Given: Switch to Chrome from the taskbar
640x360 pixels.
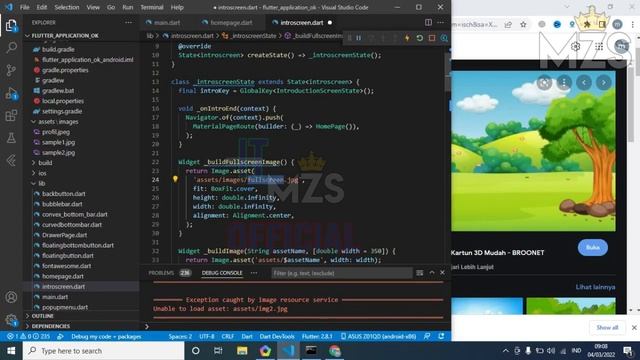Looking at the screenshot, I should tap(335, 351).
